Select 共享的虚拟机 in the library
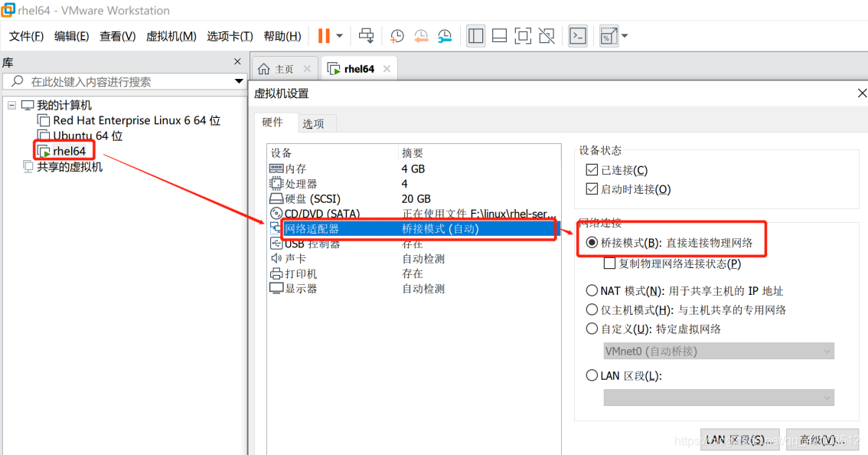The image size is (868, 455). click(70, 167)
